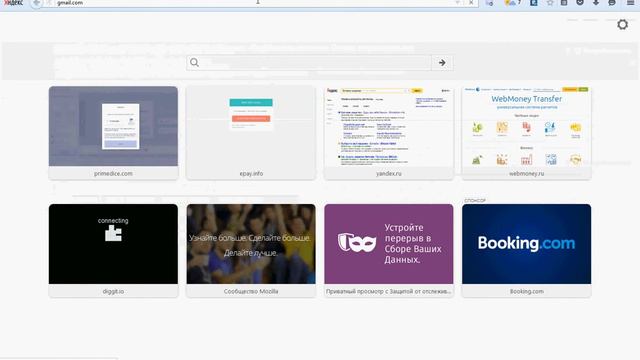This screenshot has height=360, width=640.
Task: Click the epay.info caption text
Action: (251, 173)
